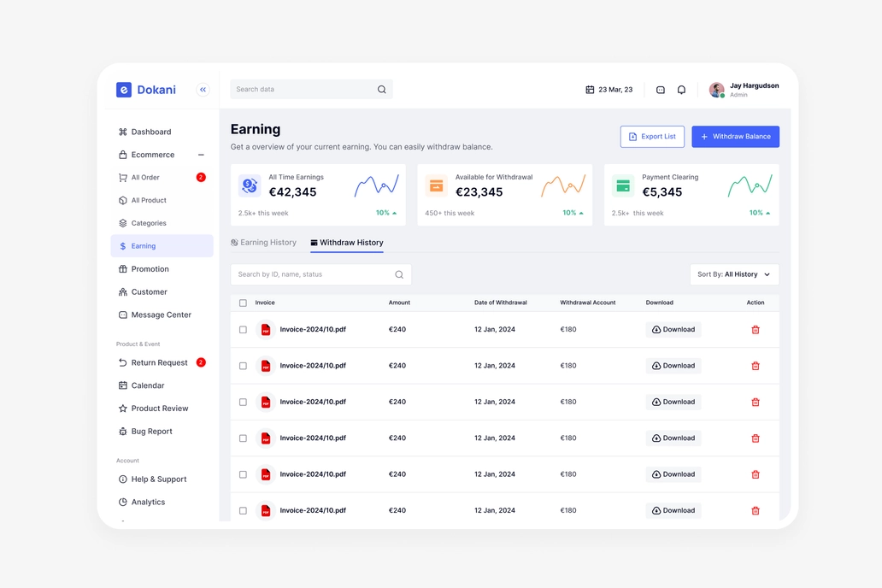Open Dashboard in the sidebar
Viewport: 882px width, 588px height.
pos(162,132)
